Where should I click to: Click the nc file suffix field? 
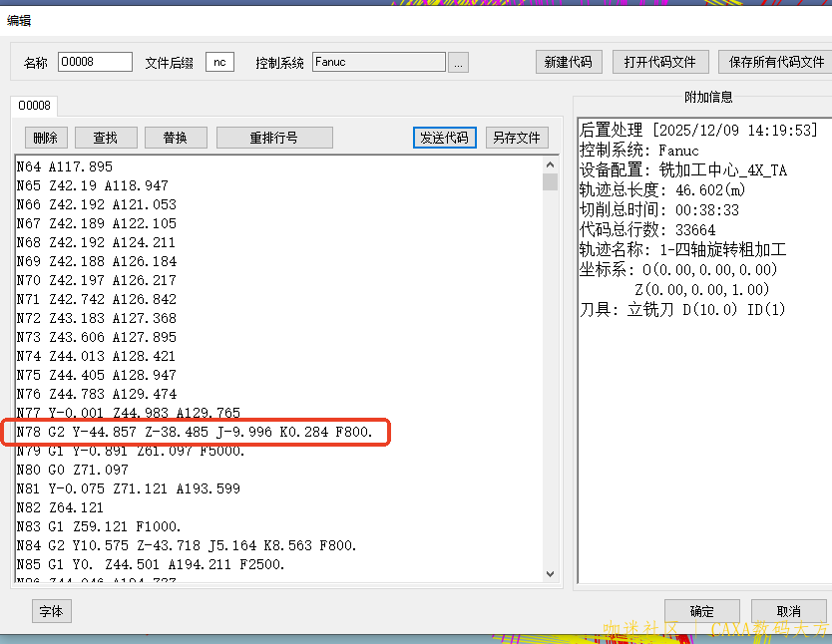pyautogui.click(x=220, y=61)
